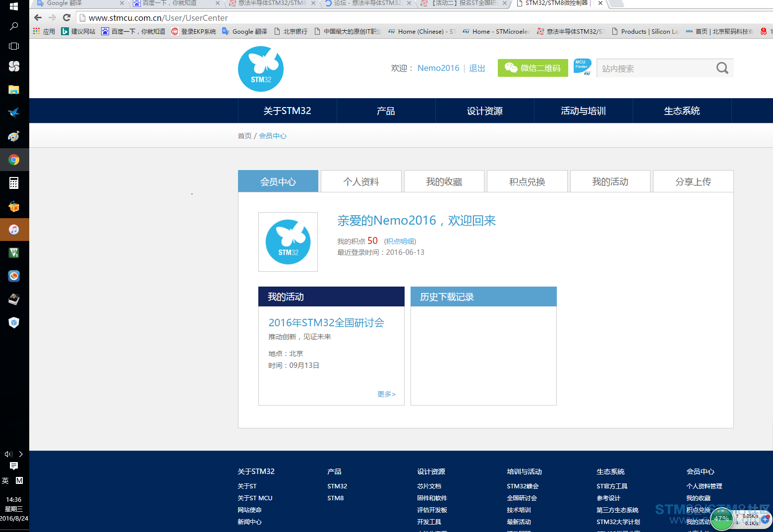Viewport: 773px width, 532px height.
Task: Open the 登录EKP系统 bookmark
Action: point(193,31)
